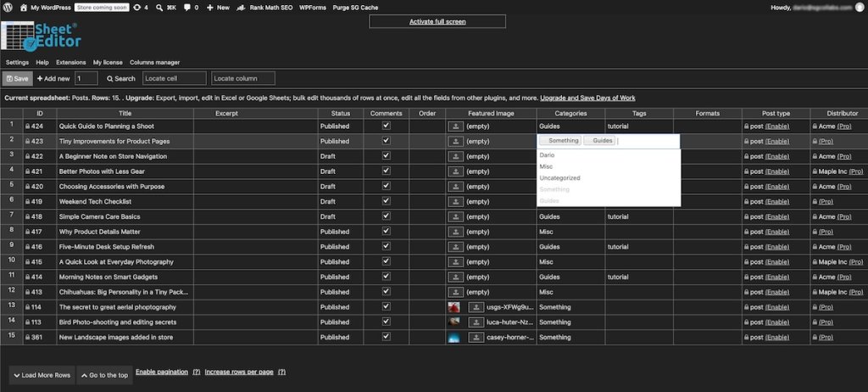The image size is (868, 392).
Task: Click Enable pagination link
Action: 162,372
